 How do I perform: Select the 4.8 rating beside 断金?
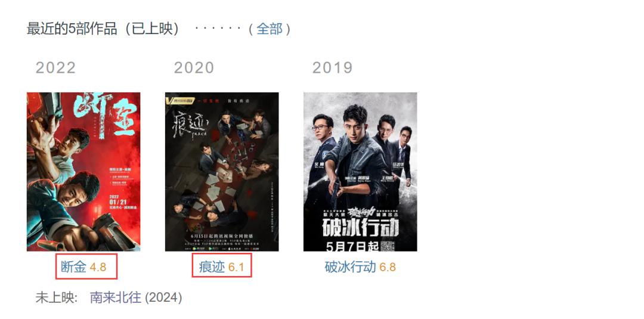pyautogui.click(x=98, y=268)
